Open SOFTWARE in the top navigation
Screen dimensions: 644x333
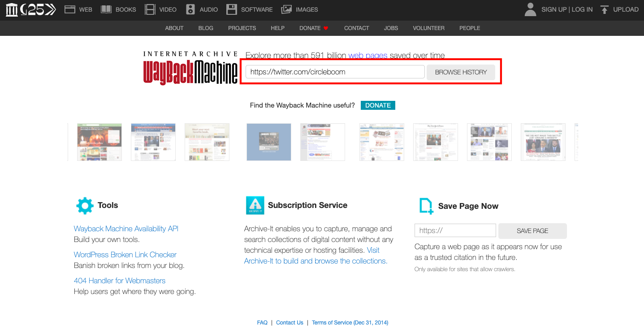click(x=257, y=9)
